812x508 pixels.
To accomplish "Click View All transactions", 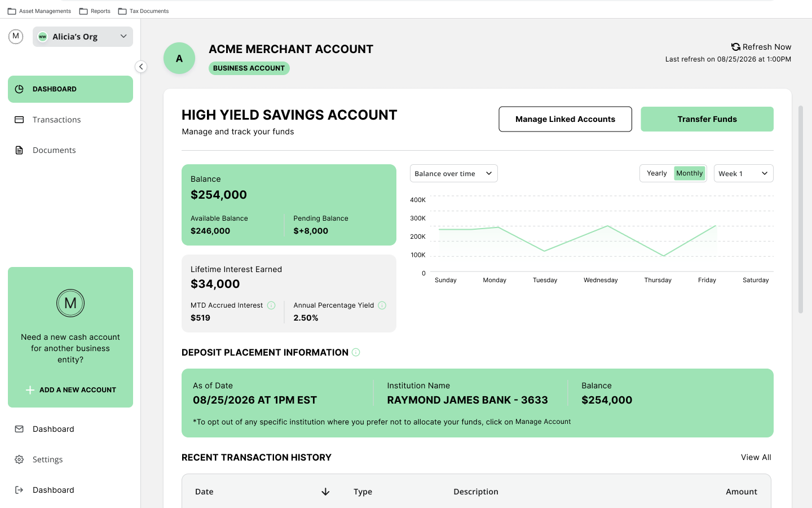I will [x=756, y=457].
